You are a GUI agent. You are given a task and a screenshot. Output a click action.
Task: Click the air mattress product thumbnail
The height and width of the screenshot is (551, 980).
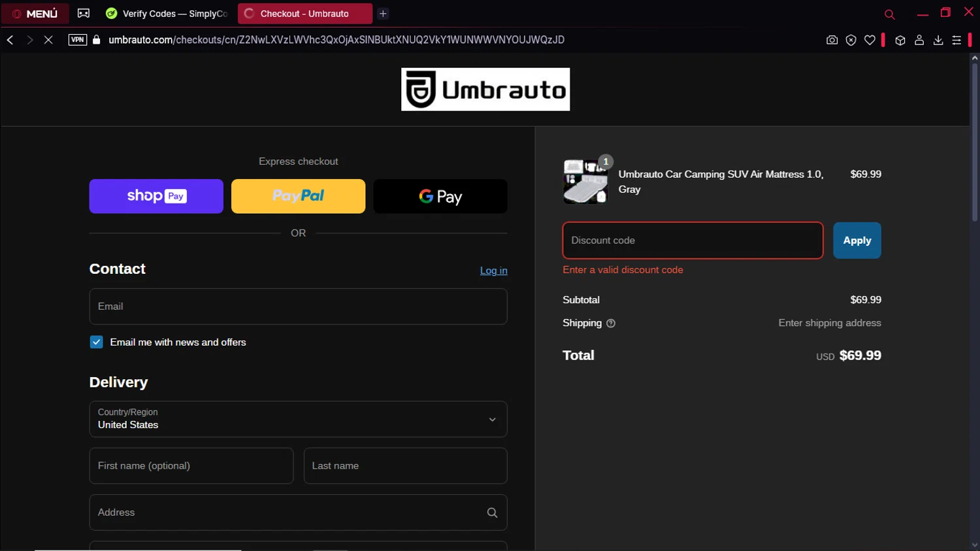click(x=585, y=182)
